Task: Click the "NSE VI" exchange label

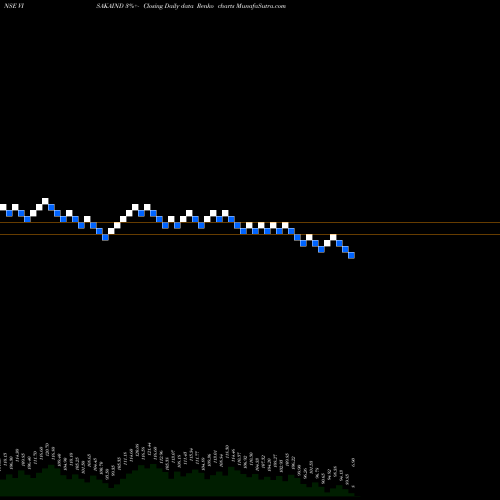Action: coord(14,6)
